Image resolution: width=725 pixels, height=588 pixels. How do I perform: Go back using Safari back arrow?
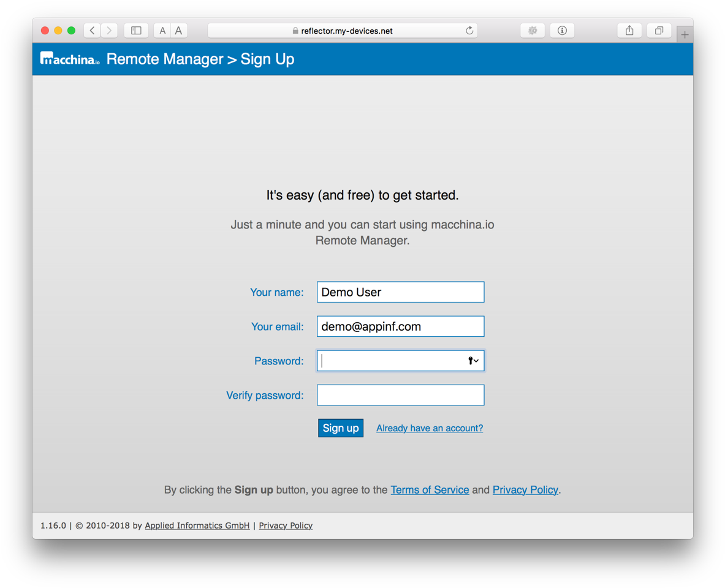(x=92, y=31)
